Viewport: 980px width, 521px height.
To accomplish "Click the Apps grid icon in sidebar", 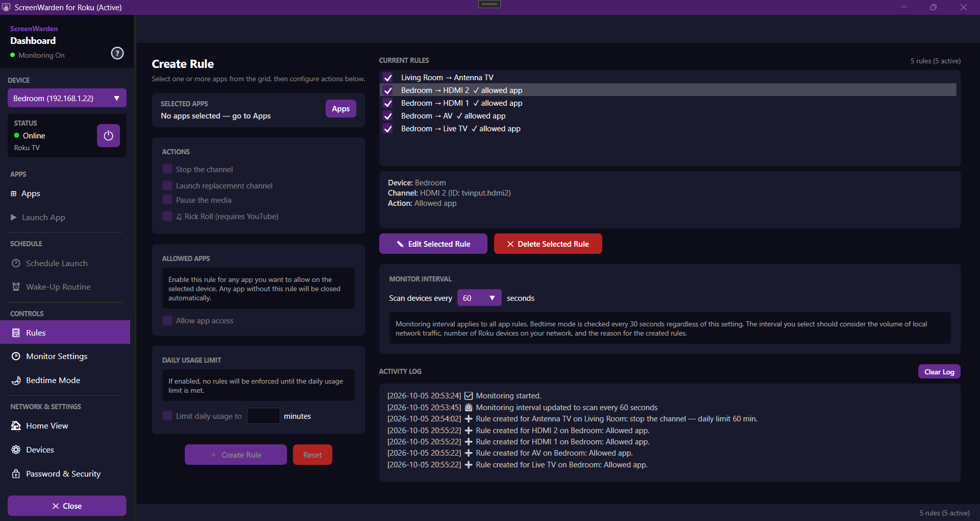I will click(x=14, y=194).
